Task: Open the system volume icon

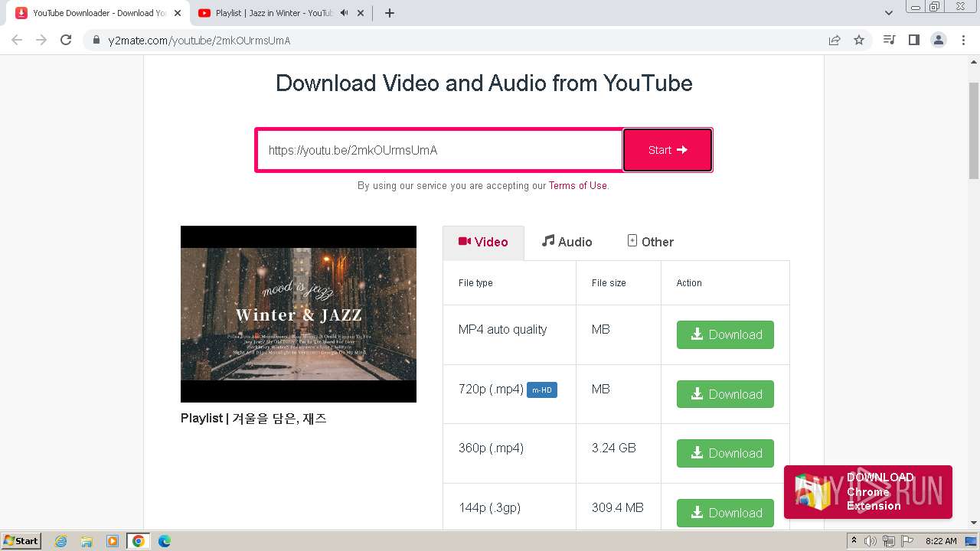Action: [871, 541]
